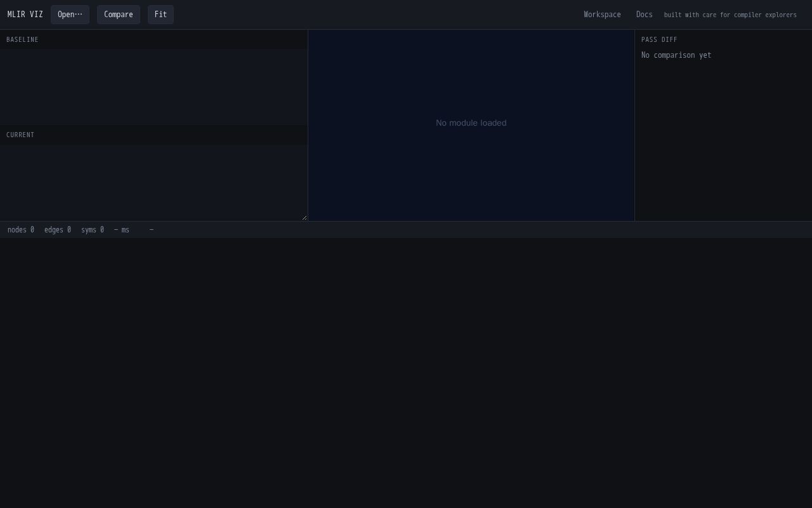Select the 'built with care' tagline

(730, 15)
